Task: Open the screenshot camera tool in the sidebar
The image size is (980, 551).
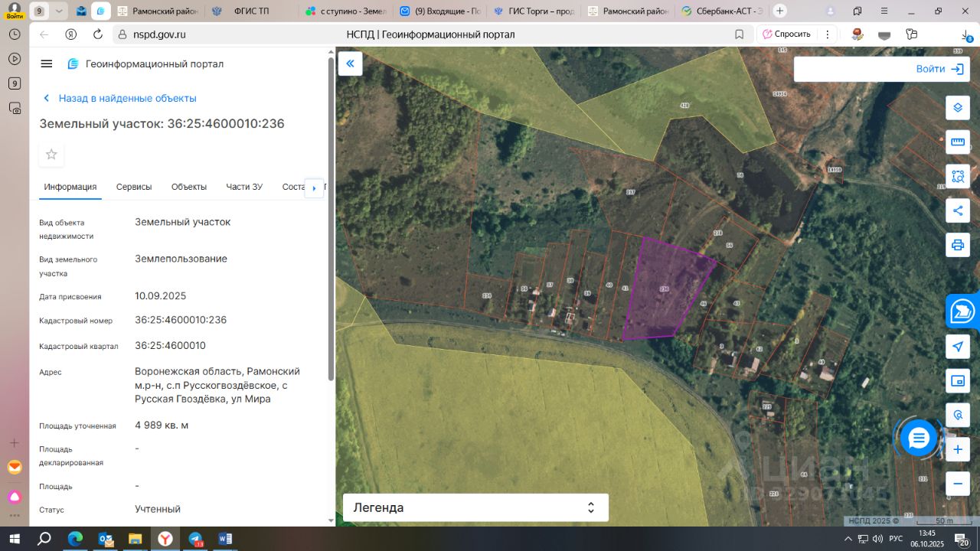Action: tap(14, 108)
